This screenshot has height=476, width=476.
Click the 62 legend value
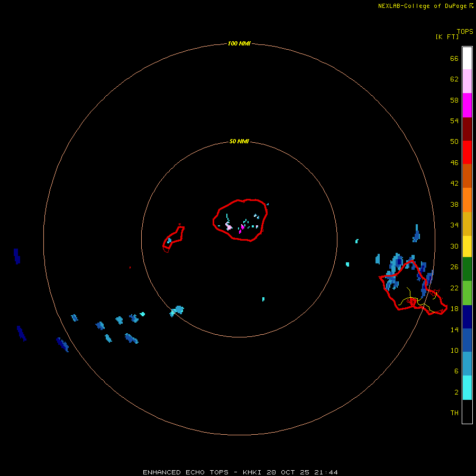coord(454,79)
